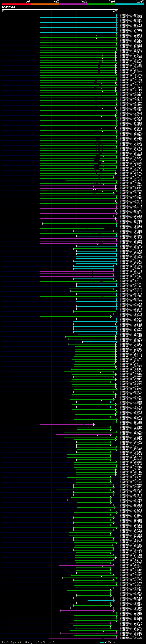Viewport: 146px width, 644px height.
Task: Open the UniRef100_C0SB31 hit label
Action: pyautogui.click(x=131, y=638)
